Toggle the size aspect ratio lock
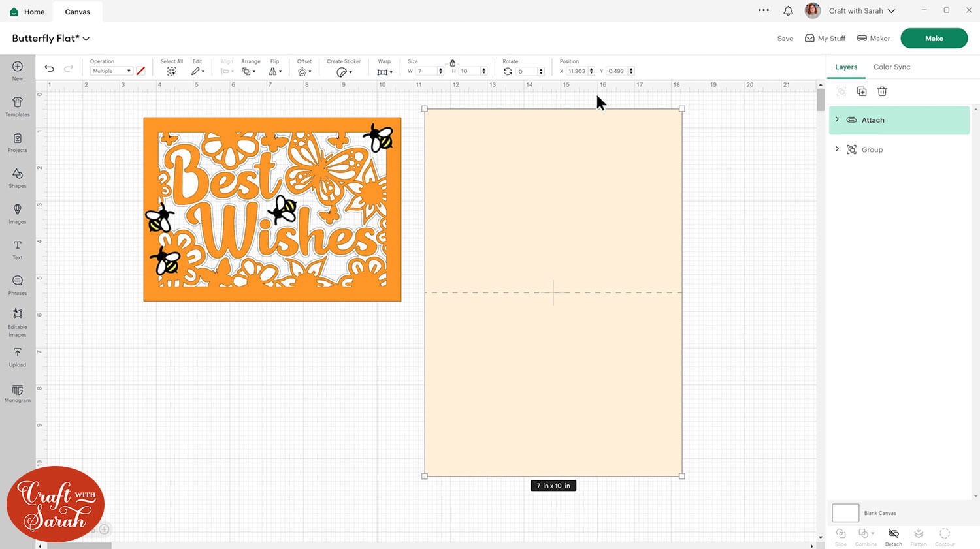This screenshot has height=549, width=980. (452, 63)
